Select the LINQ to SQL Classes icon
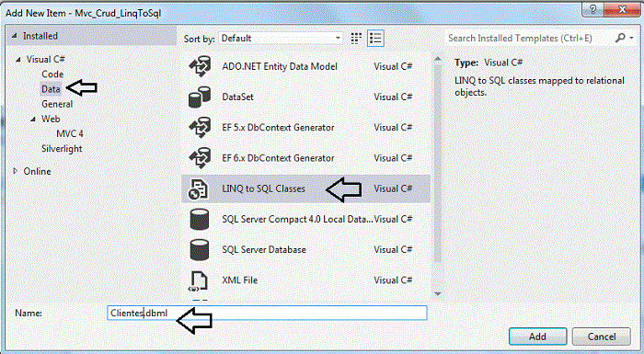Viewport: 644px width, 354px height. (x=200, y=188)
